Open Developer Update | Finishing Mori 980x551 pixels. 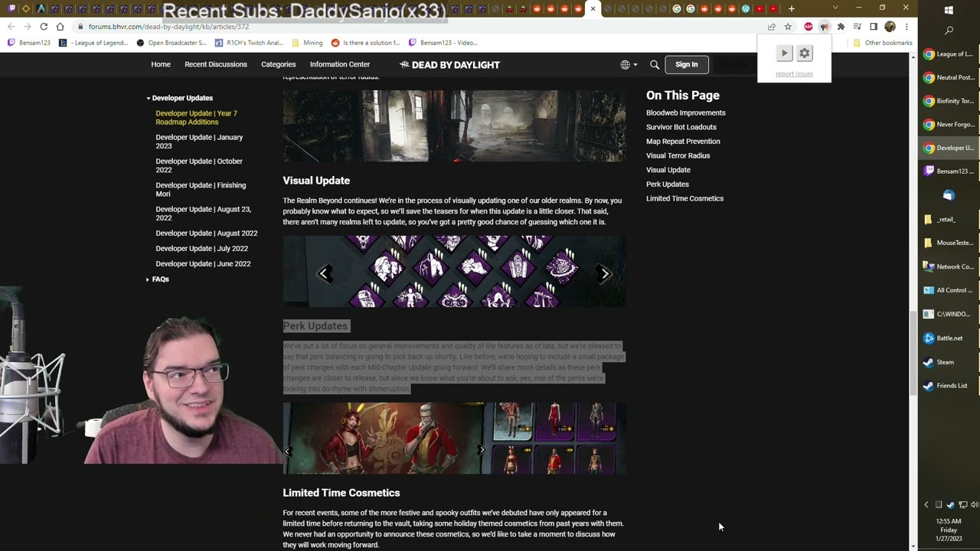point(201,189)
